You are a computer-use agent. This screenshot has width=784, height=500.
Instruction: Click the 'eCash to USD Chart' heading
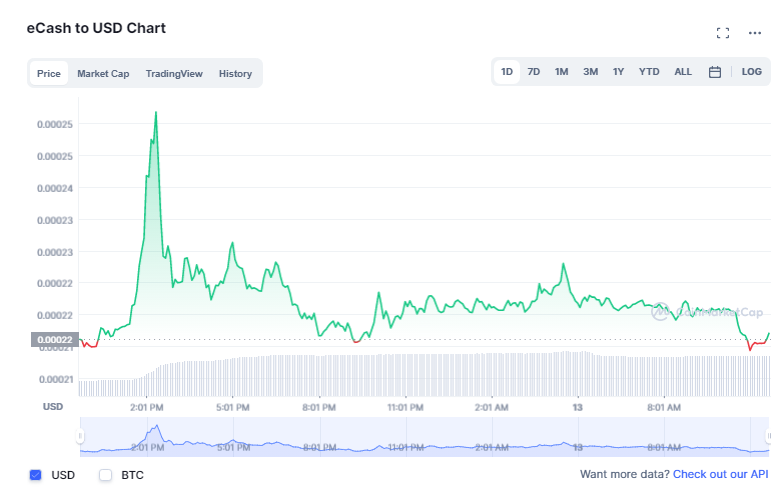[x=96, y=28]
